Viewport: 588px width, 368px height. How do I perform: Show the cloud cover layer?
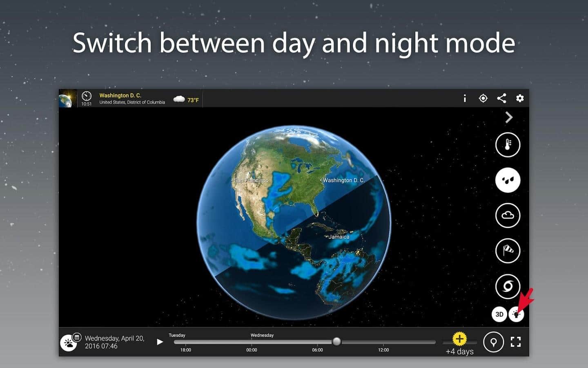click(x=508, y=215)
